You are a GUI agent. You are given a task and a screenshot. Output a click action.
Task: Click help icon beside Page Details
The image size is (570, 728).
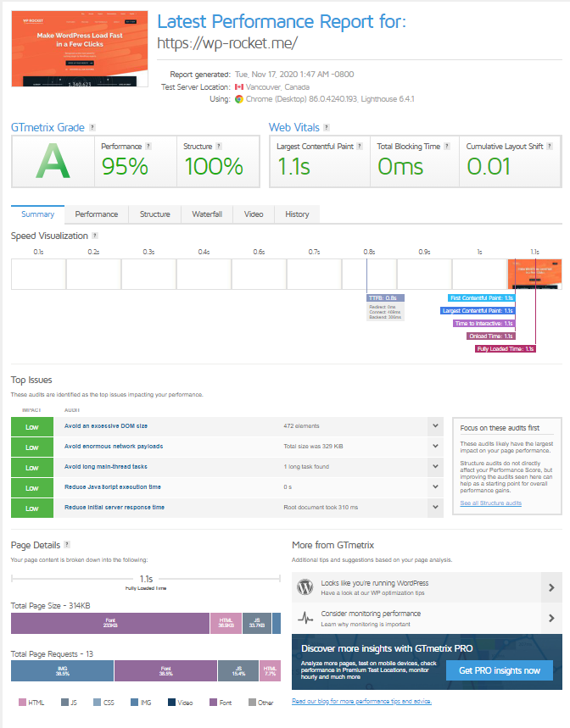point(67,545)
